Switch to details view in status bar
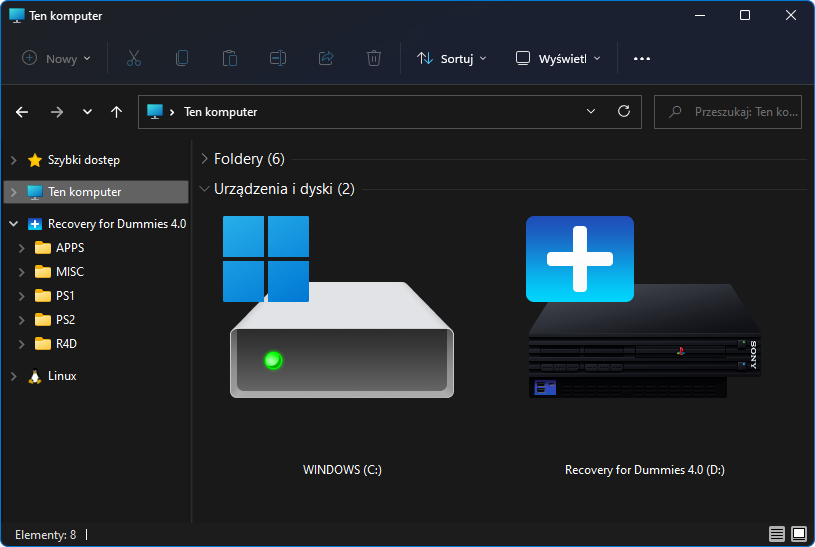Viewport: 815px width, 547px height. (x=777, y=534)
